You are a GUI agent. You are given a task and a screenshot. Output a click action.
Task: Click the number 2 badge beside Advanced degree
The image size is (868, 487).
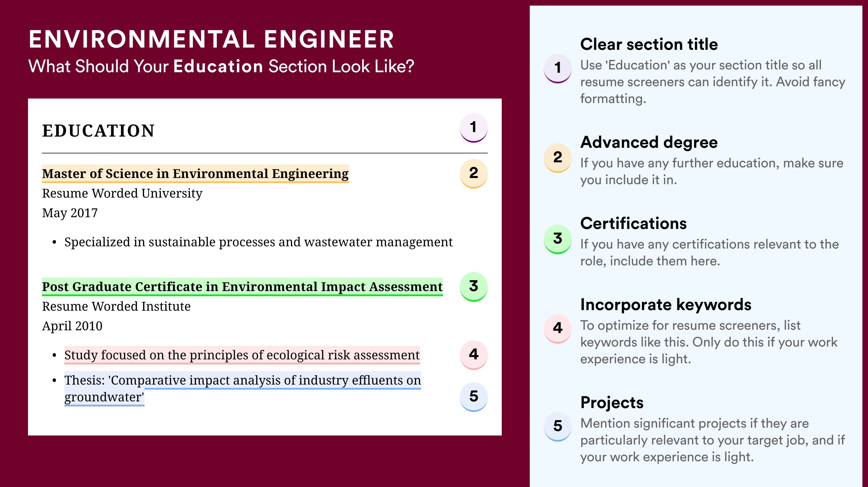point(558,158)
